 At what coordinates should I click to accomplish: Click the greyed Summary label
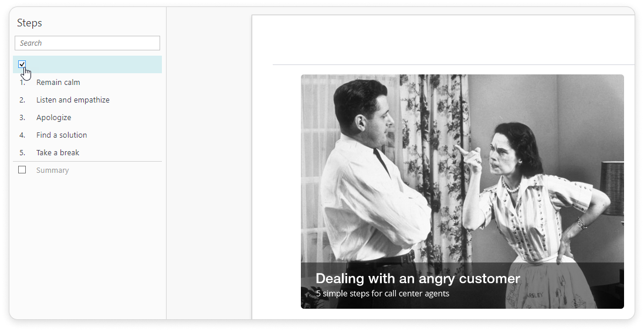pos(53,170)
